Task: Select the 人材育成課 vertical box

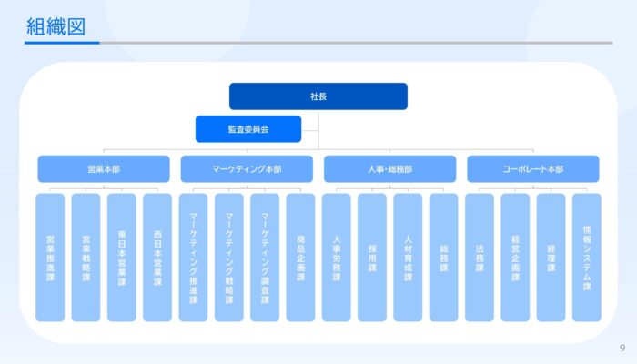Action: pyautogui.click(x=408, y=258)
